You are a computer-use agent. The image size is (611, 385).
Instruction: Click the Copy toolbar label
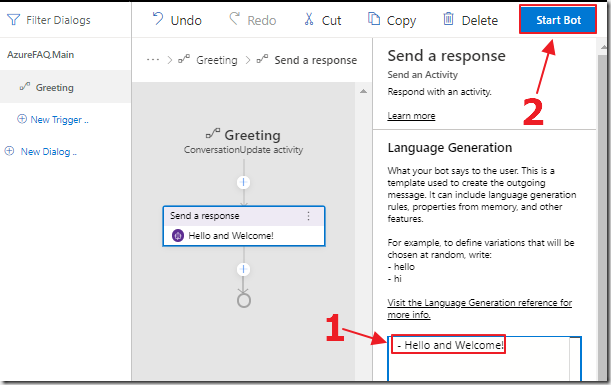[401, 21]
